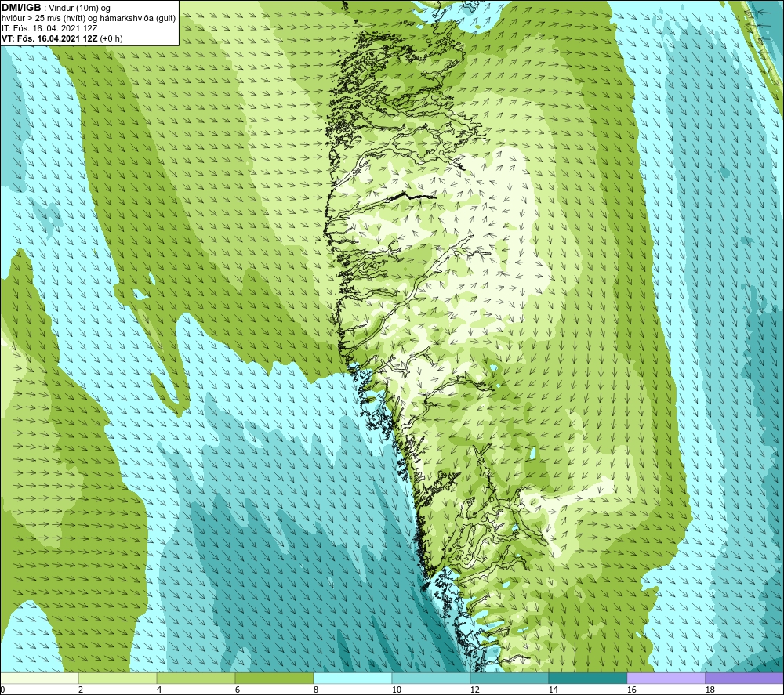The width and height of the screenshot is (784, 695).
Task: Click the scale label '18'
Action: coord(710,690)
